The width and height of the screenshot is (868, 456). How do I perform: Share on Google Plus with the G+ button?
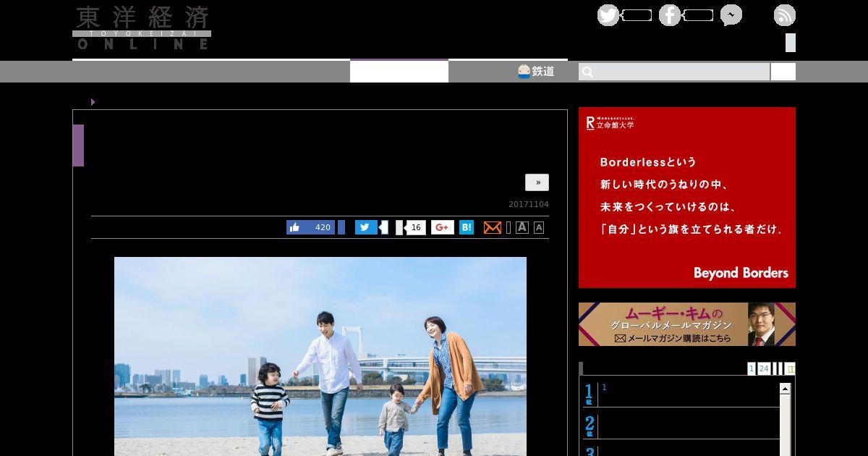coord(443,227)
